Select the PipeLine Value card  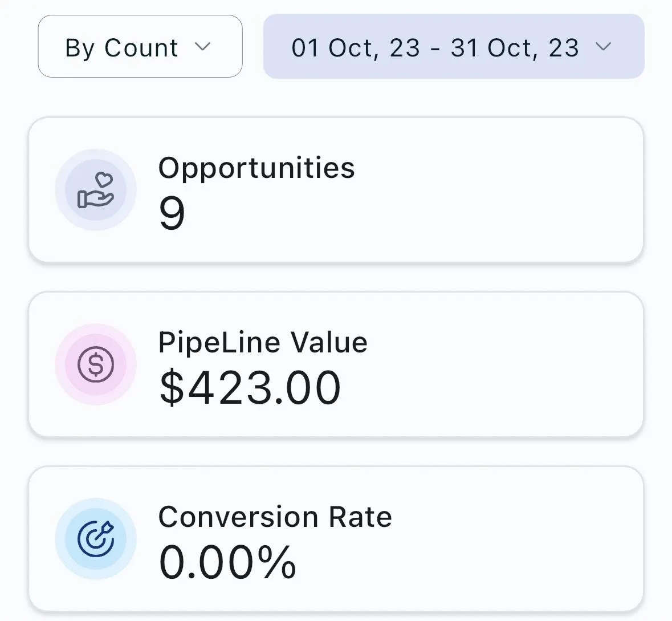(x=336, y=364)
